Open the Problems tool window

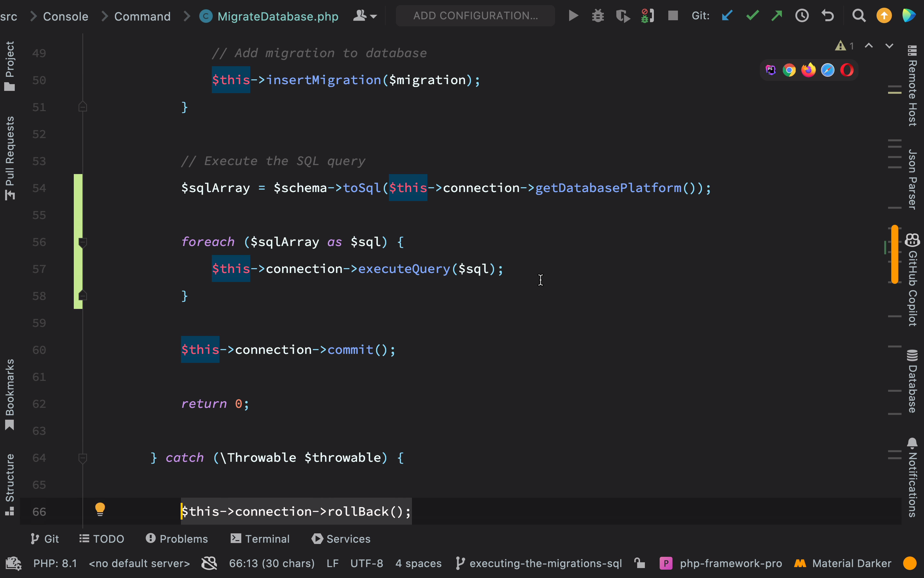click(177, 539)
